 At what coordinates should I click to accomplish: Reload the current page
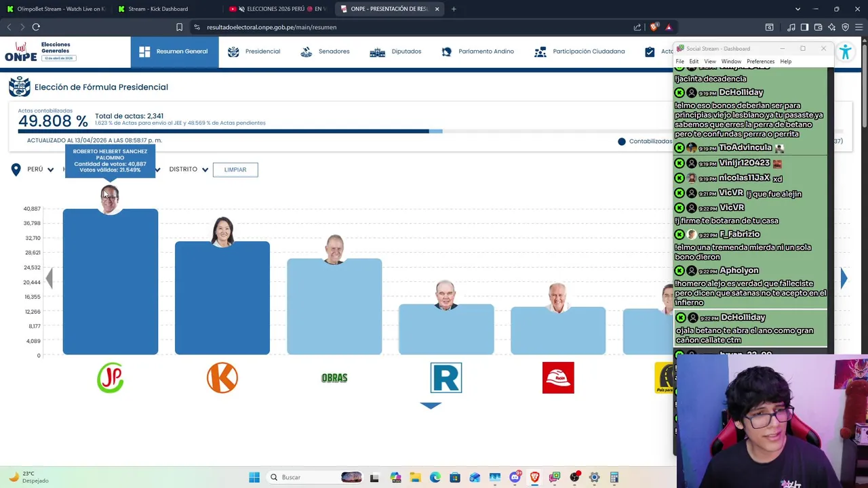pyautogui.click(x=36, y=27)
